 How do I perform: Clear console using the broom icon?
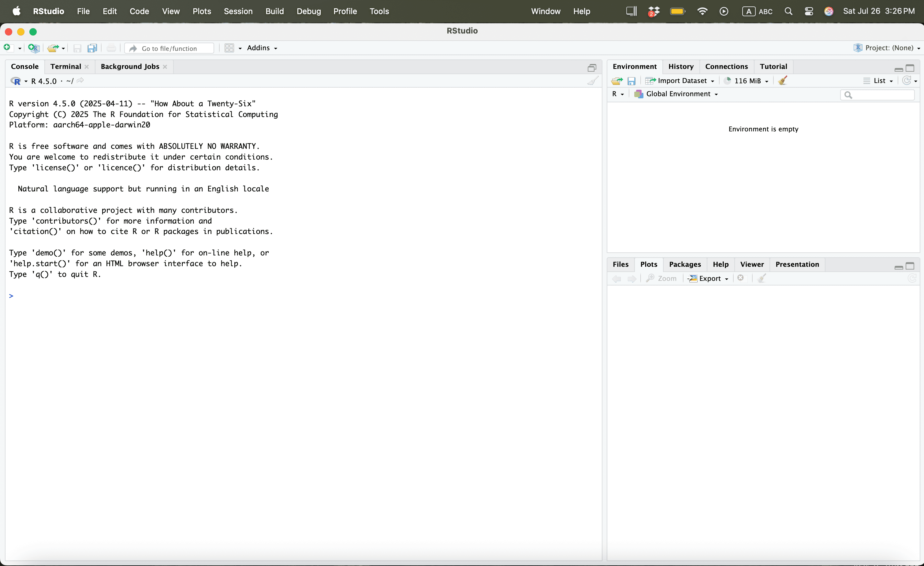tap(593, 81)
